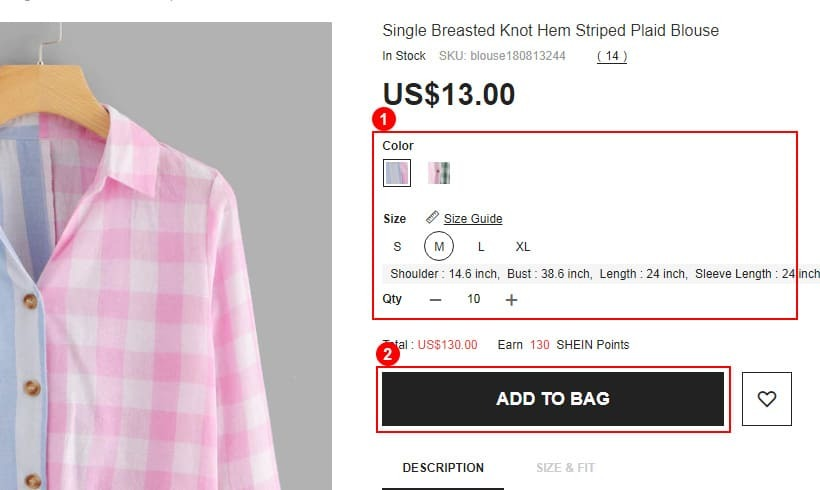Open the DESCRIPTION tab
The height and width of the screenshot is (490, 820).
[x=443, y=468]
